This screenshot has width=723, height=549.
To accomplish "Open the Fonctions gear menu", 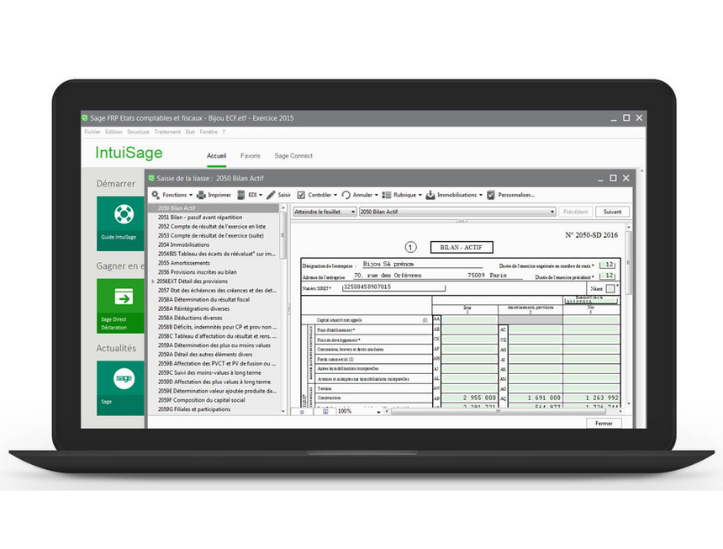I will [156, 195].
